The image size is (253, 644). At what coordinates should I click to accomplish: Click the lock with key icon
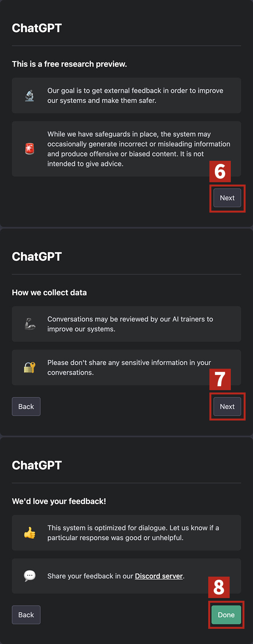pyautogui.click(x=30, y=368)
